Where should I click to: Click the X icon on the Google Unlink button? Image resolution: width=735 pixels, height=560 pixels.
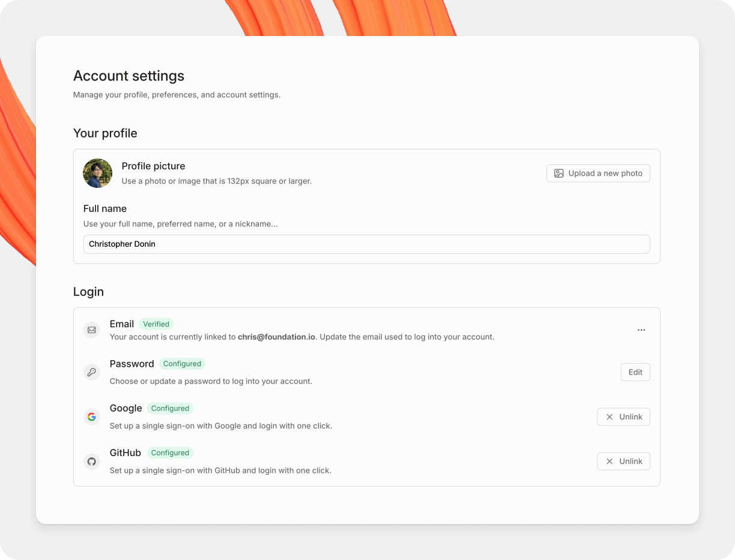pyautogui.click(x=609, y=417)
